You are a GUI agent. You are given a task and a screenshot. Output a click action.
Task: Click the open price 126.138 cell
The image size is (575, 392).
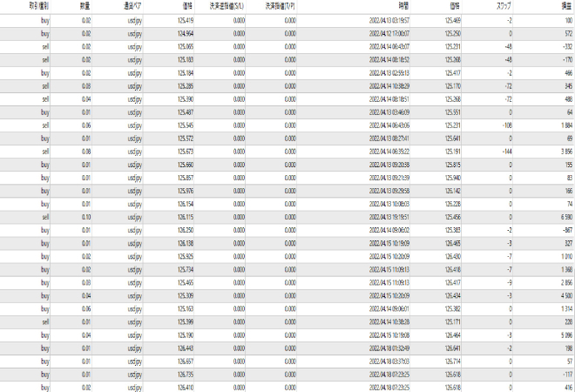tap(186, 244)
